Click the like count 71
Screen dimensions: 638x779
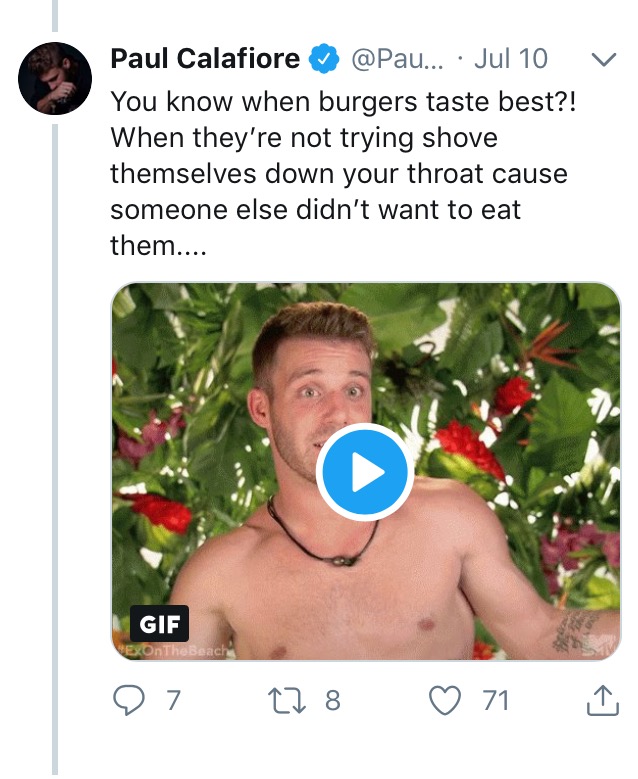[495, 701]
